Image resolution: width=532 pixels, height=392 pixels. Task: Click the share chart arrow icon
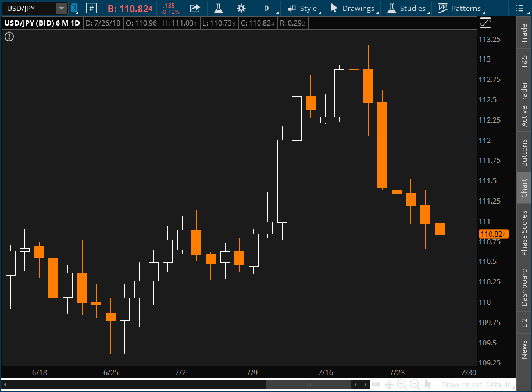[x=195, y=8]
